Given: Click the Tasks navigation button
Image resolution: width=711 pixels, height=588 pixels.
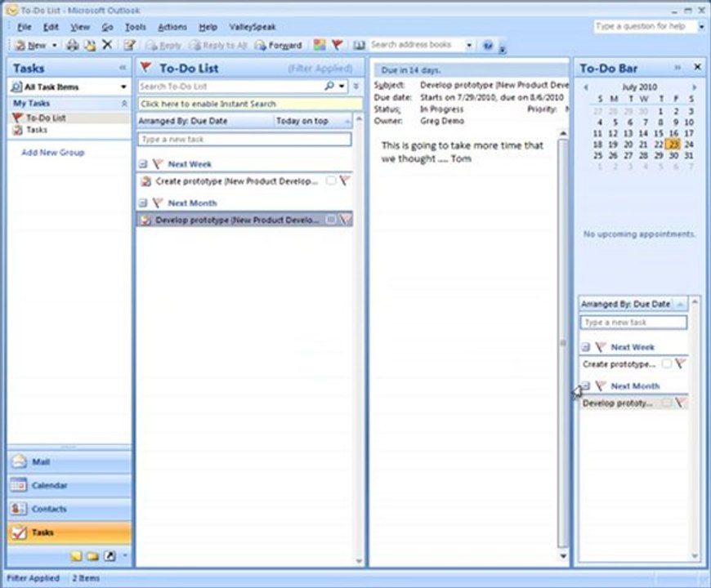Looking at the screenshot, I should (x=69, y=532).
